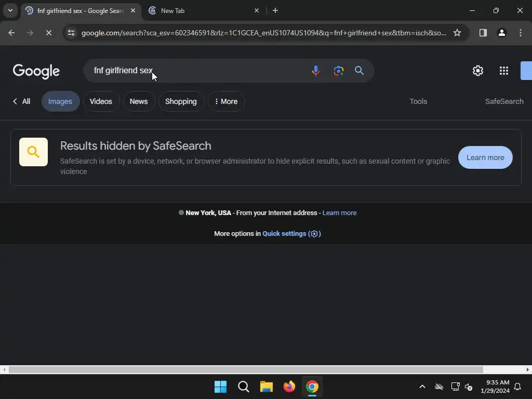532x399 pixels.
Task: Click the scrollbar right arrow
Action: click(528, 369)
